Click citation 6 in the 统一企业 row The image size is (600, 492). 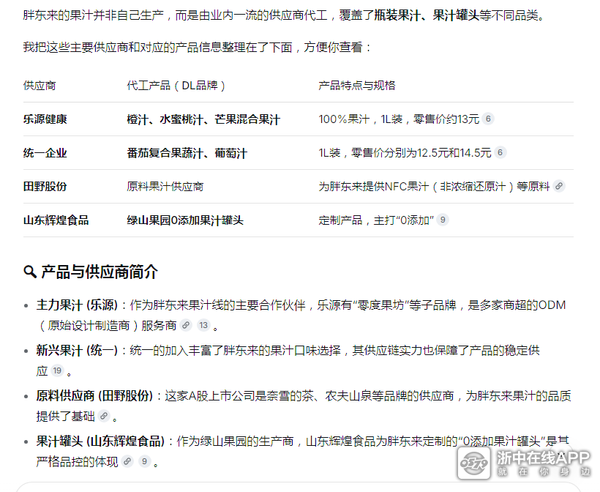point(500,153)
